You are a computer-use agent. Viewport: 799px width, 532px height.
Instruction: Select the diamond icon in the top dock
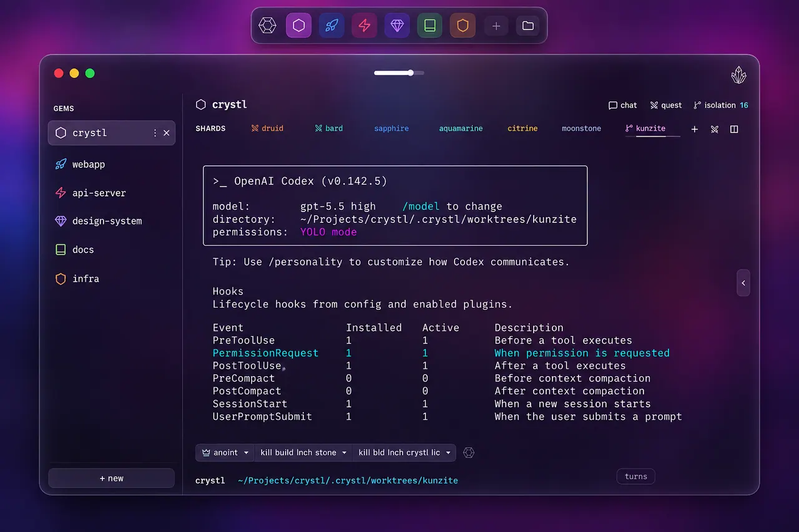coord(397,26)
